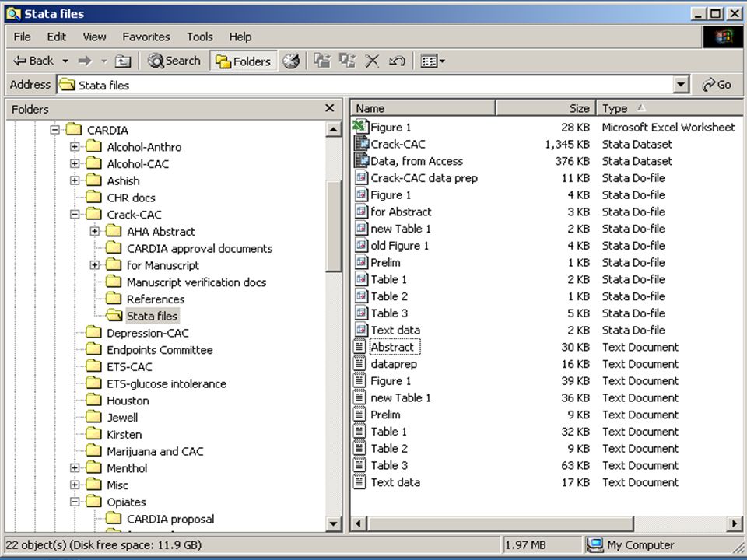Open the Search pane

click(x=174, y=61)
